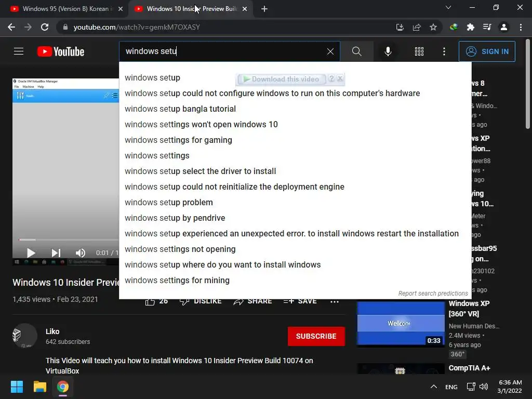The height and width of the screenshot is (399, 532).
Task: Play the video
Action: 31,253
